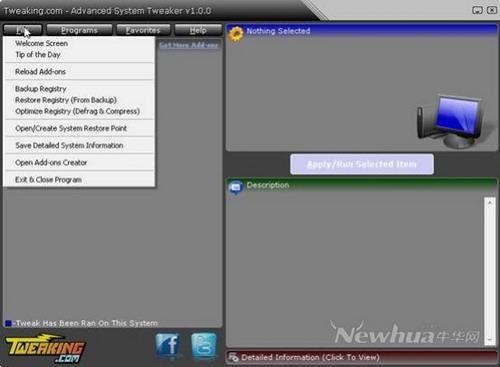Open the Help menu
The image size is (500, 367).
pos(198,30)
